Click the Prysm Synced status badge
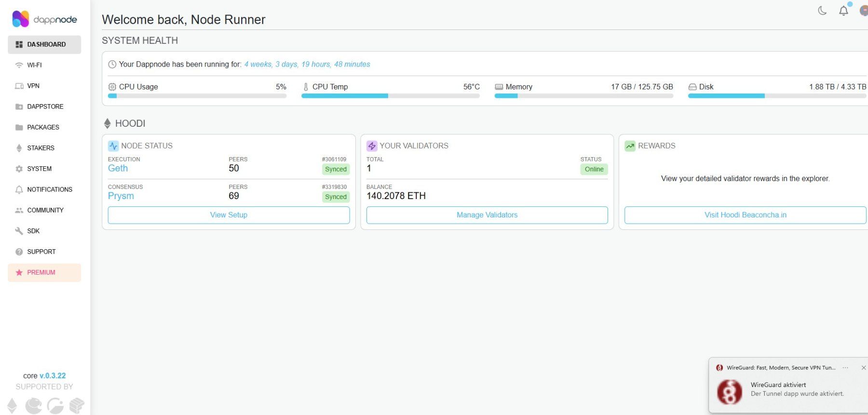 coord(336,197)
